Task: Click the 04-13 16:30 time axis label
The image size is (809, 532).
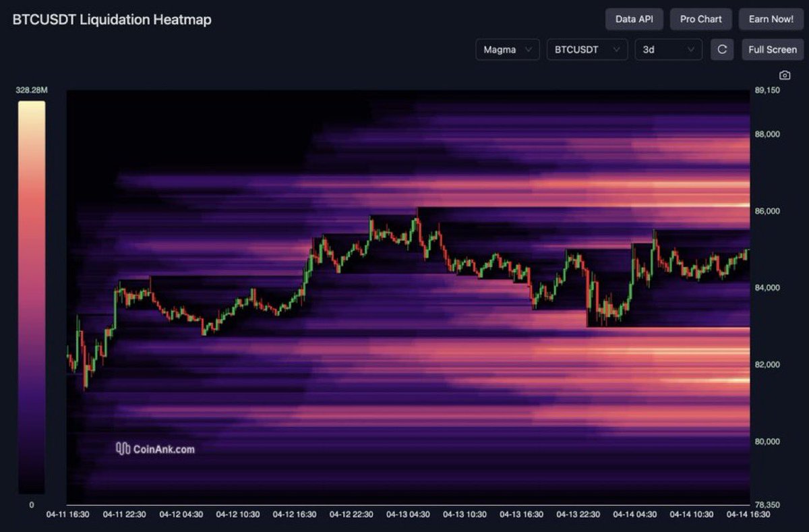Action: 521,514
